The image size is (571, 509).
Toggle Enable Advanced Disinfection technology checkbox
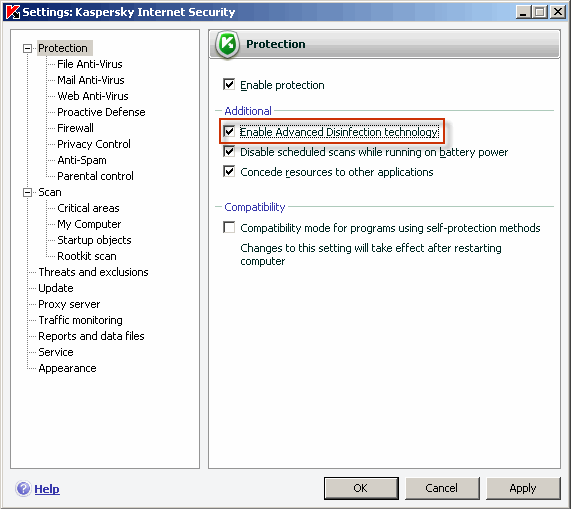[229, 131]
